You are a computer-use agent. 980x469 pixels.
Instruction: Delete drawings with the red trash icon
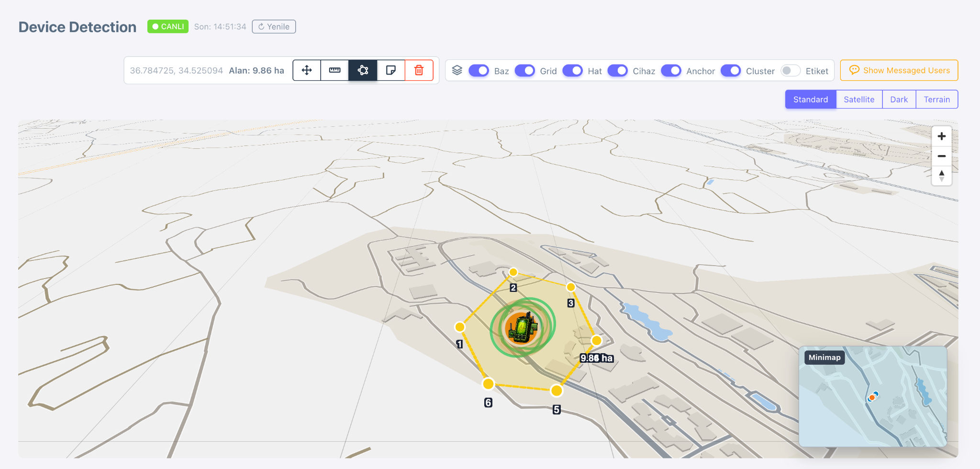419,70
